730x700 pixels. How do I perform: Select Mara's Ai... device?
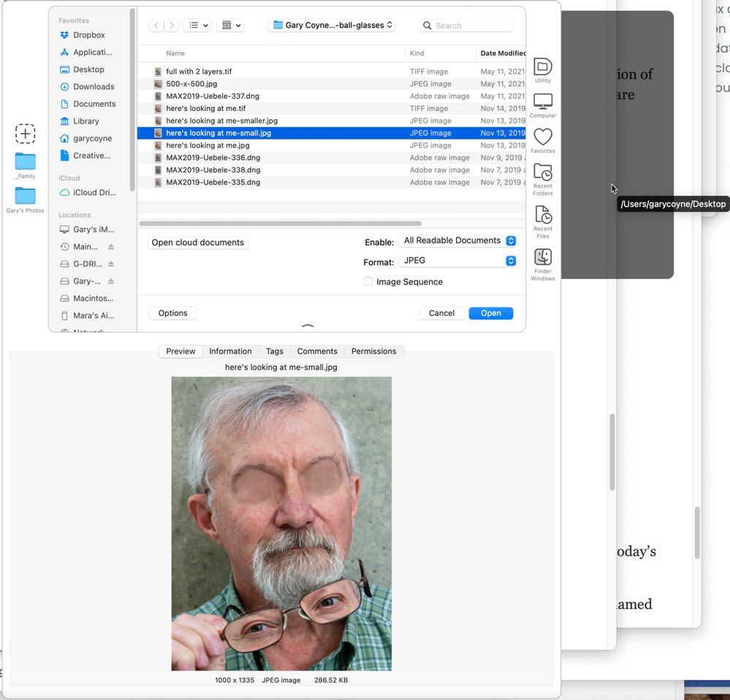pyautogui.click(x=88, y=316)
